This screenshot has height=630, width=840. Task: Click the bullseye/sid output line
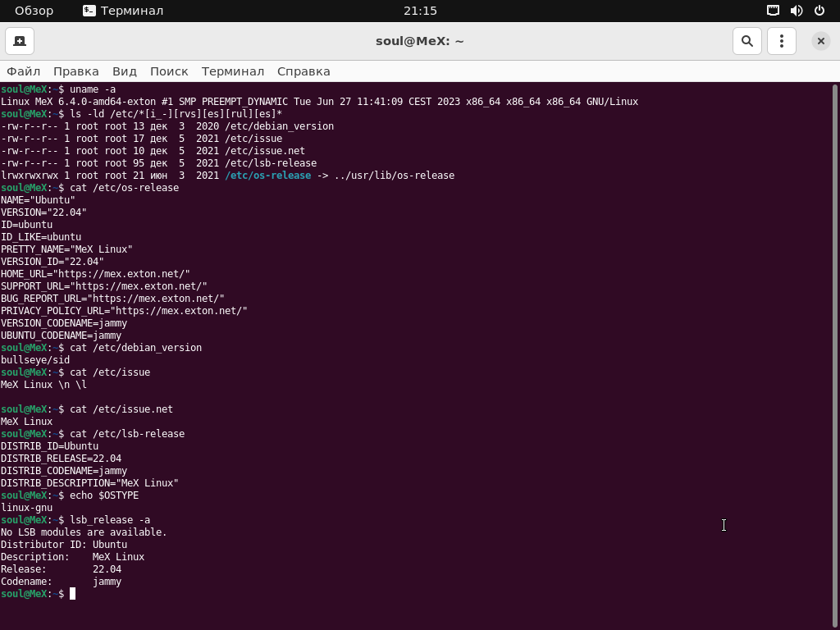click(34, 361)
